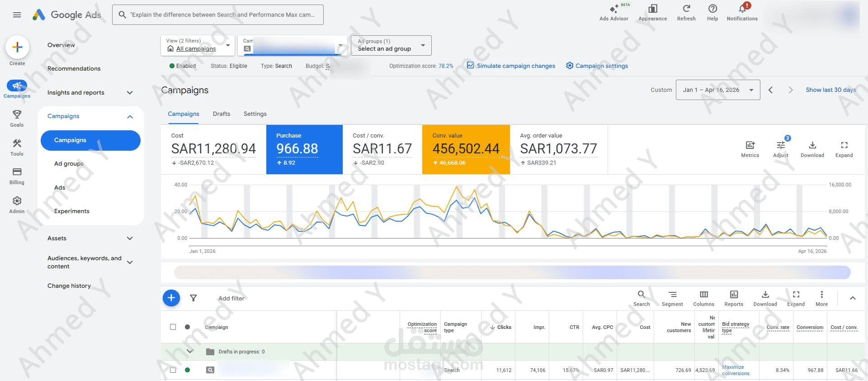
Task: Download the chart data
Action: pyautogui.click(x=812, y=149)
